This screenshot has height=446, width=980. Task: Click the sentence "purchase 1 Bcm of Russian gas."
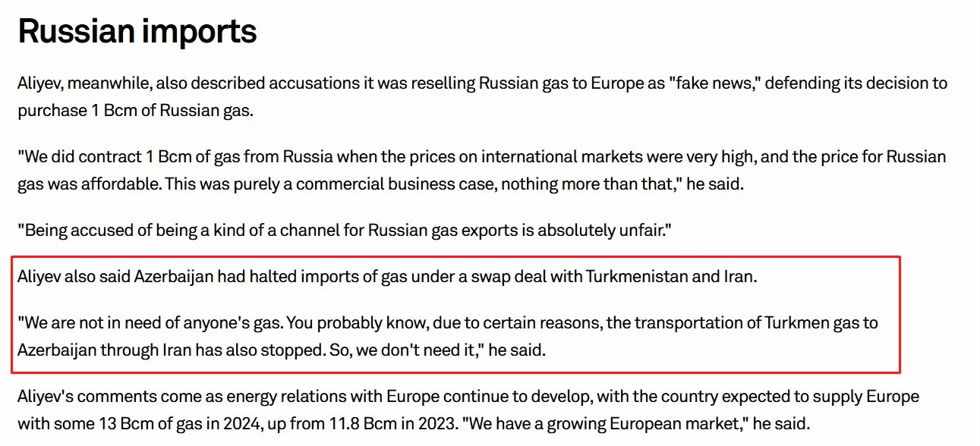click(135, 110)
